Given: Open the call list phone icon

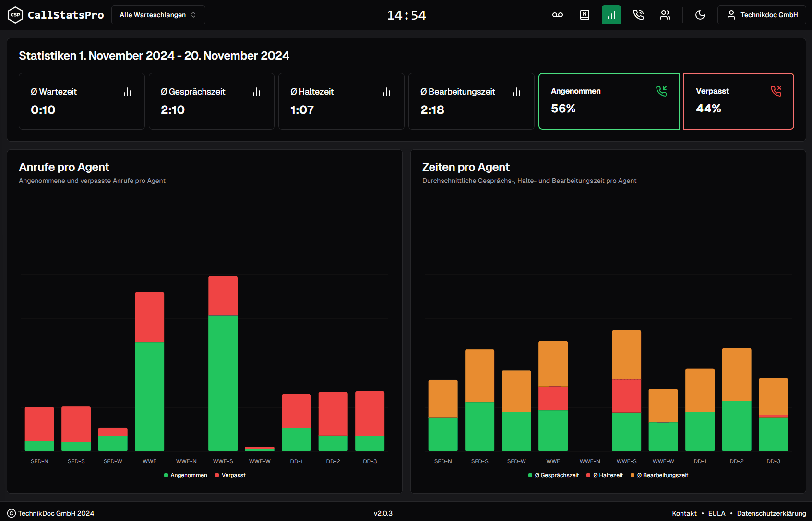Looking at the screenshot, I should (638, 15).
